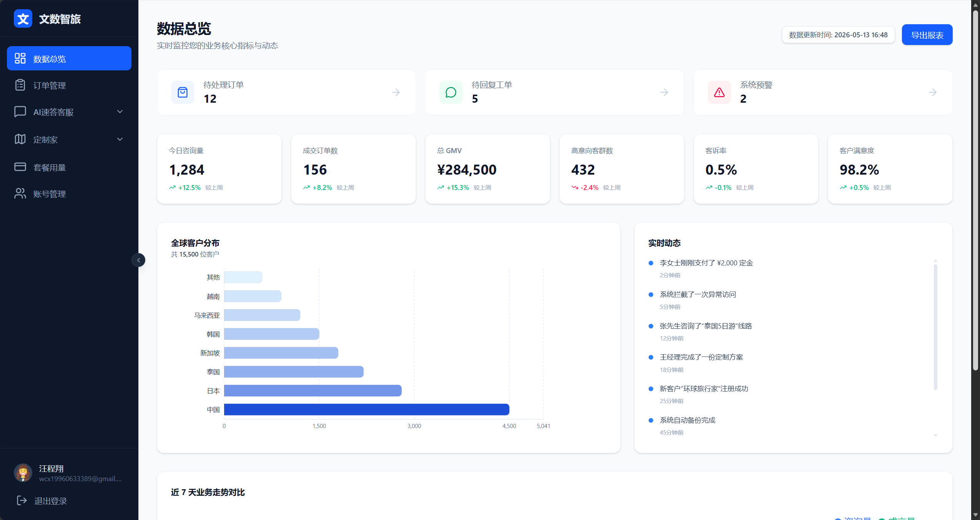Expand the AI速答客服 chevron
The image size is (980, 520).
pyautogui.click(x=120, y=112)
